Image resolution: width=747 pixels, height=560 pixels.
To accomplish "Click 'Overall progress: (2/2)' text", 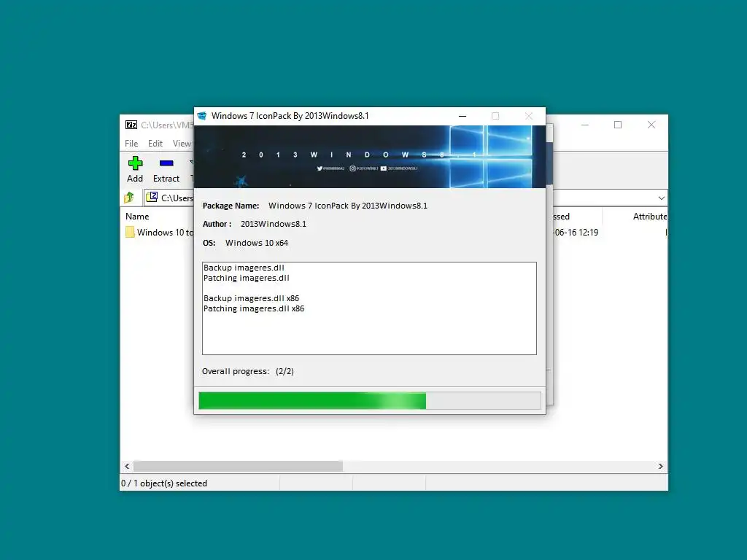I will pyautogui.click(x=248, y=371).
